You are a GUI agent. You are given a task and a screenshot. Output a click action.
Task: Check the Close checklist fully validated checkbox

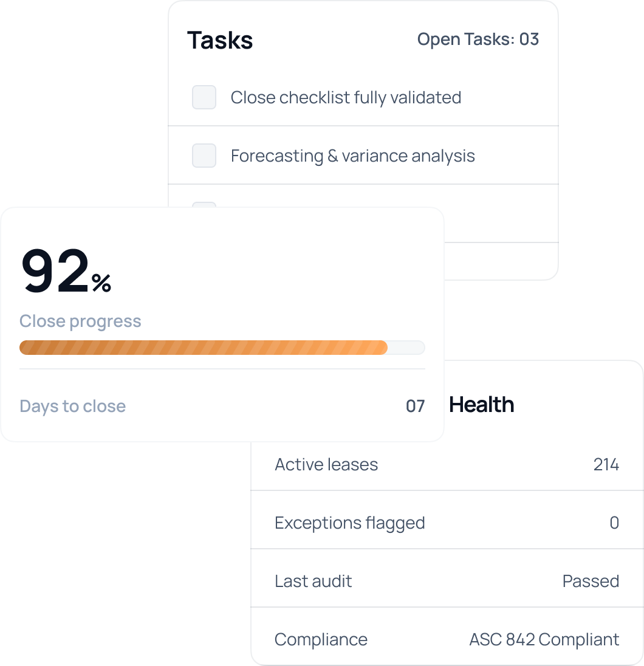coord(204,97)
